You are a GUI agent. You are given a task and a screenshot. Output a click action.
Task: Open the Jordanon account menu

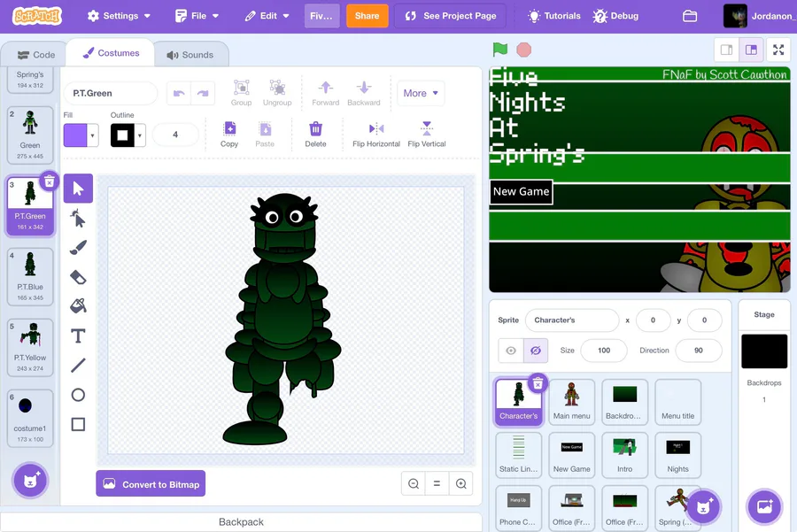click(x=758, y=16)
